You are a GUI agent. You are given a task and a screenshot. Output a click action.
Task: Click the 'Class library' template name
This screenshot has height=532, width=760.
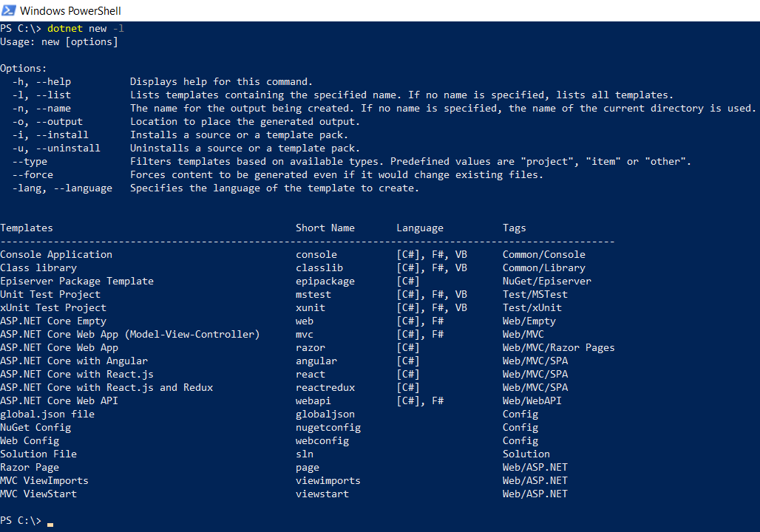click(x=38, y=268)
